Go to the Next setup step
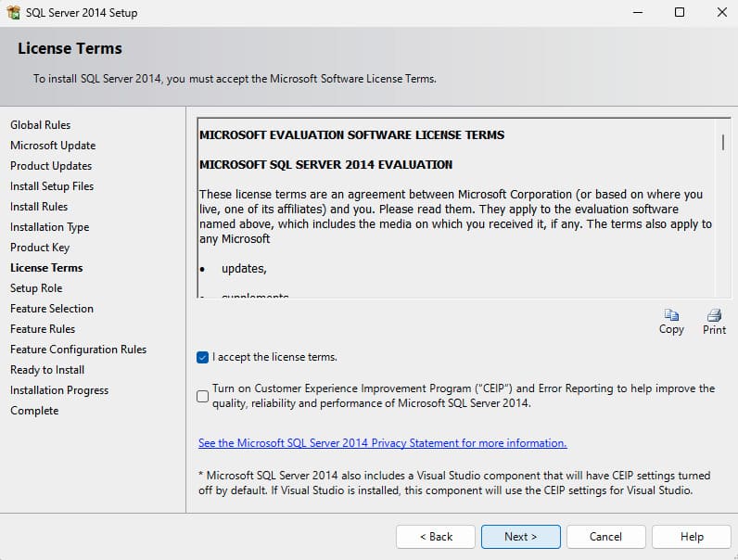Screen dimensions: 738x560 coord(520,537)
